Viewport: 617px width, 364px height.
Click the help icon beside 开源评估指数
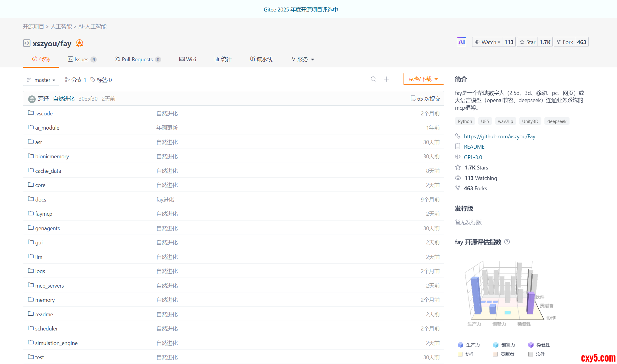(507, 242)
